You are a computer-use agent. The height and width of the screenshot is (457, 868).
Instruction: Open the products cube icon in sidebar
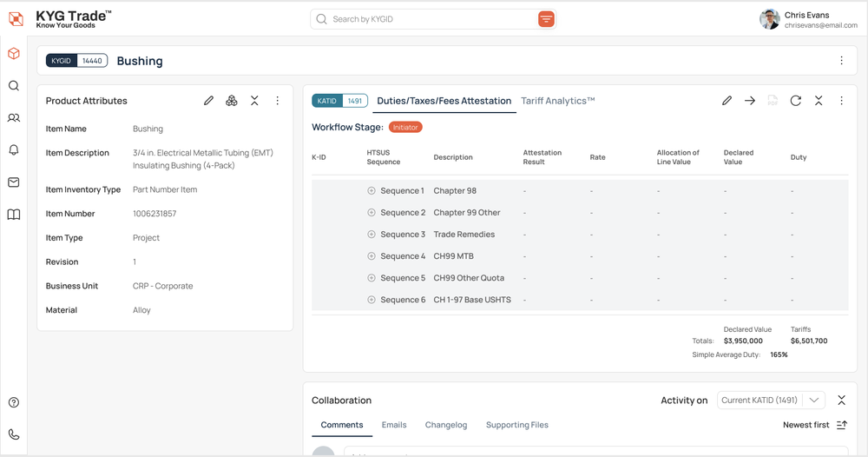(14, 54)
